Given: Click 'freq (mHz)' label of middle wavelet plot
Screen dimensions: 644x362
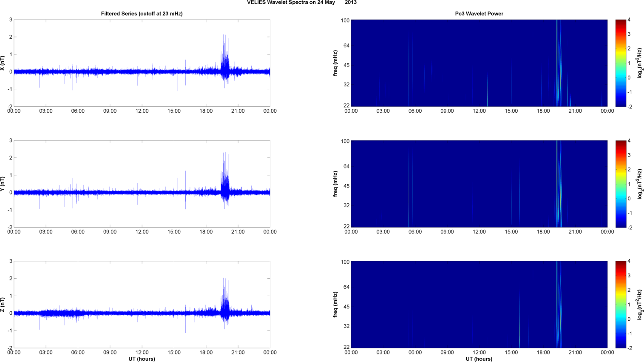Looking at the screenshot, I should [335, 184].
